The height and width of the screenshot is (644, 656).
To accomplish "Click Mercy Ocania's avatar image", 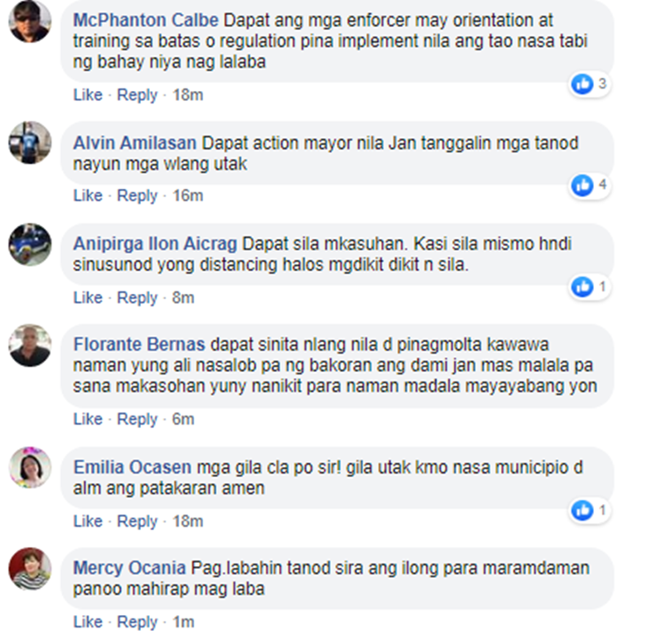I will point(30,569).
